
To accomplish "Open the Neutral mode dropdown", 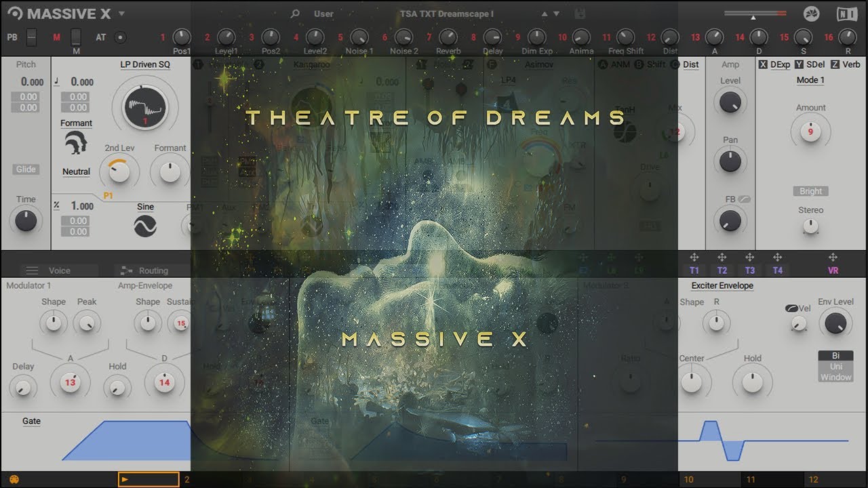I will pos(76,171).
